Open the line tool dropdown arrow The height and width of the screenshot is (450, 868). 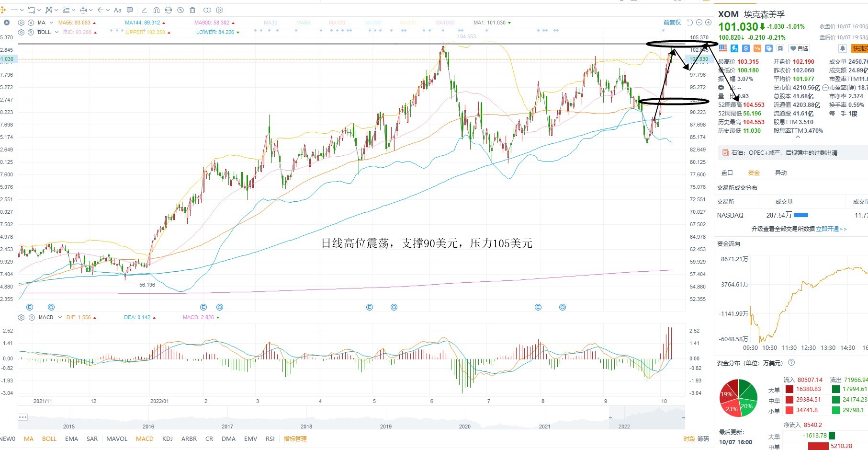click(x=22, y=10)
